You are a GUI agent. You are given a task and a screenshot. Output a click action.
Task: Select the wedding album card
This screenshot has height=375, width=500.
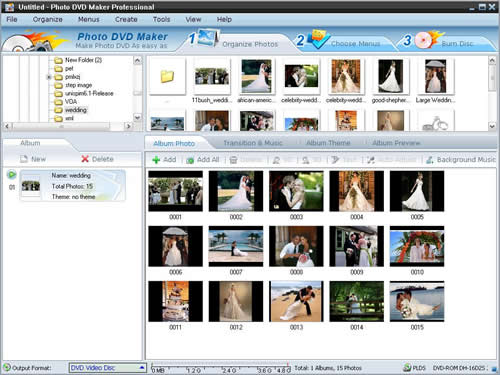(x=72, y=186)
